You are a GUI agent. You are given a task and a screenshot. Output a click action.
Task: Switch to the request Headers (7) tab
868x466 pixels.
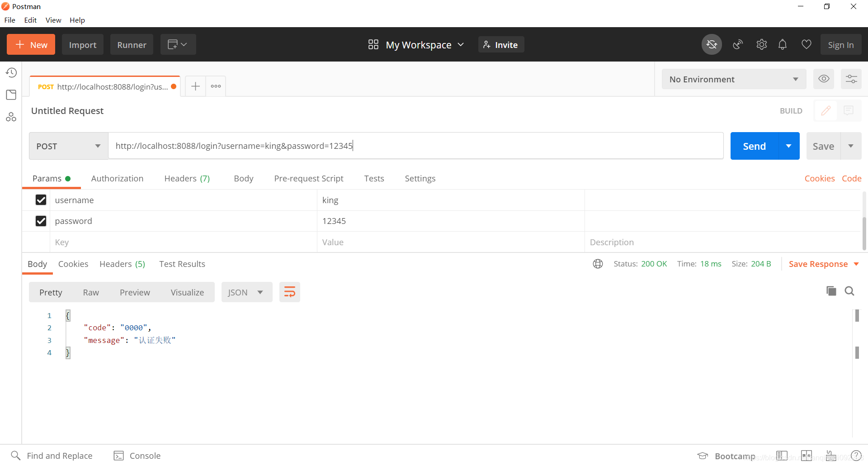point(187,178)
